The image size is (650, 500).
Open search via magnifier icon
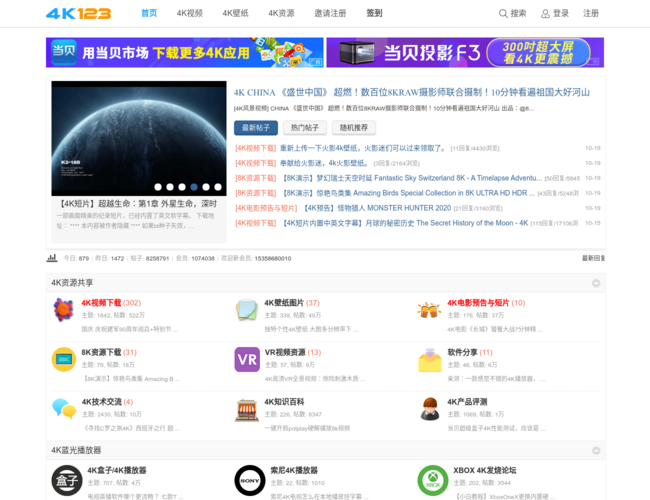[503, 14]
